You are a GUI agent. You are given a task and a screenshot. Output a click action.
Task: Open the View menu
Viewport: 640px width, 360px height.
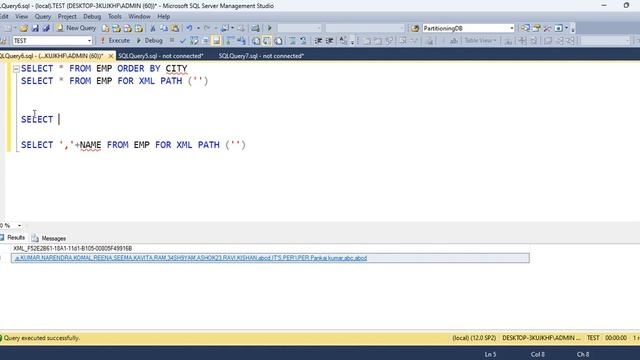[x=22, y=17]
